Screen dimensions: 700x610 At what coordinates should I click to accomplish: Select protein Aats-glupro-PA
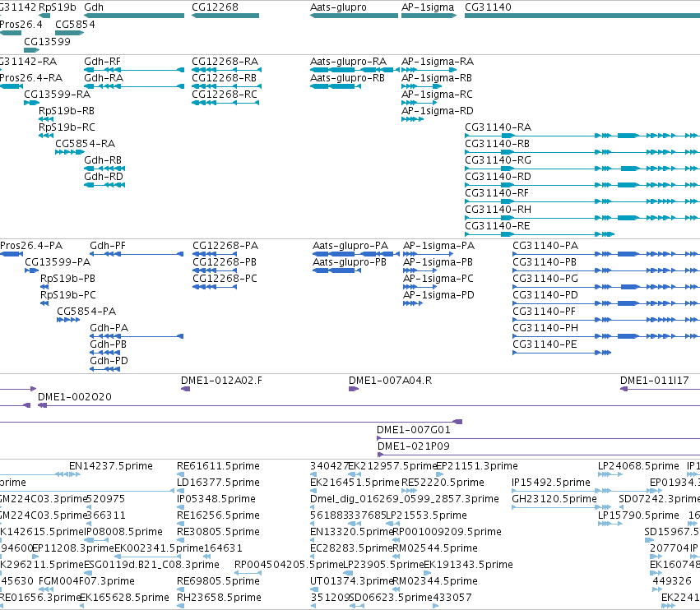coord(350,246)
